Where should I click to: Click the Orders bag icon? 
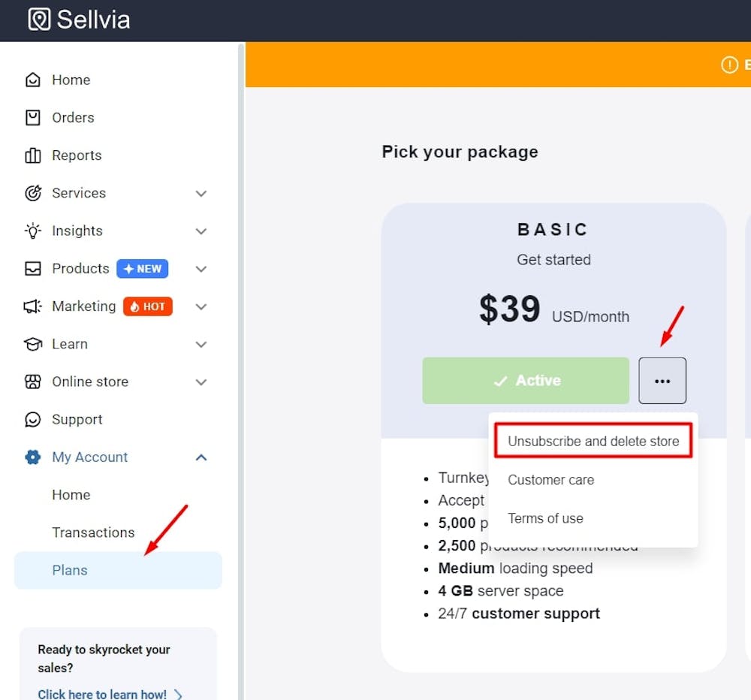[x=33, y=117]
